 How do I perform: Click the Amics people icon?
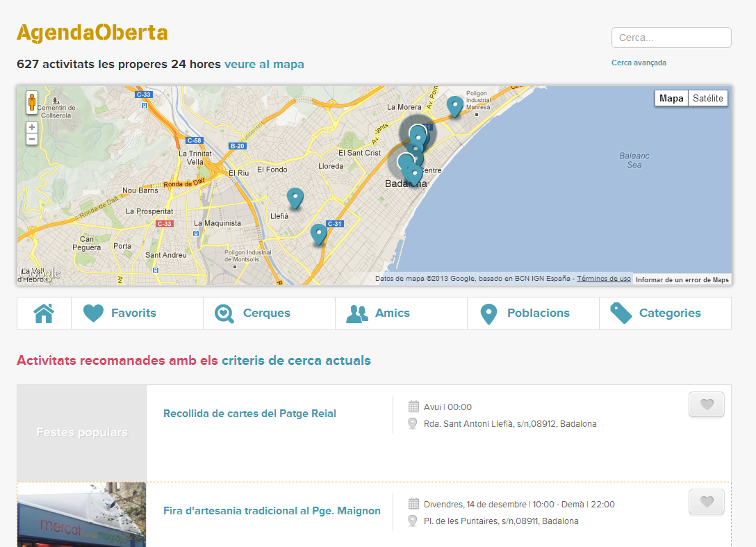(x=357, y=313)
